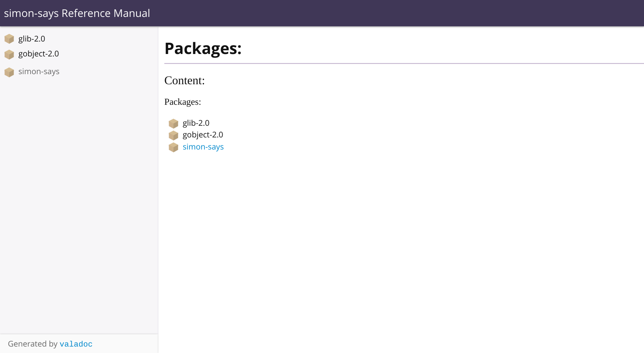Select glib-2.0 text in the content package list
Screen dimensions: 644x353
coord(196,123)
